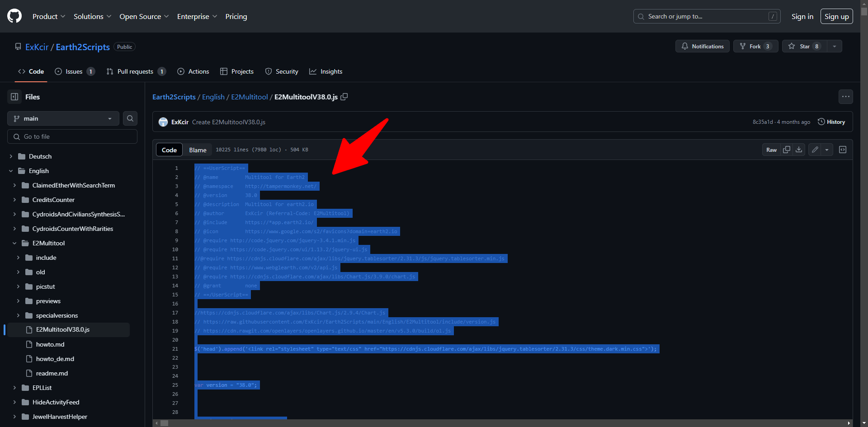Copy raw file contents icon

787,150
